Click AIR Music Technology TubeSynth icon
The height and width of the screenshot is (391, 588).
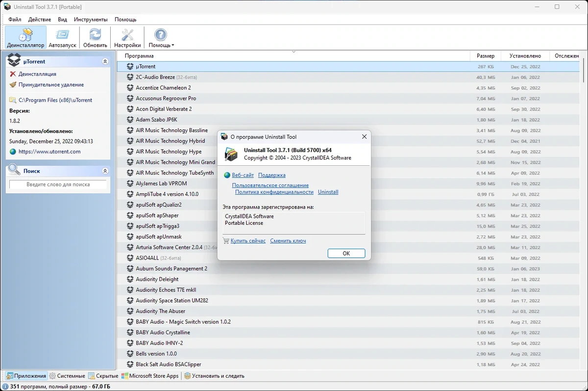(x=130, y=173)
